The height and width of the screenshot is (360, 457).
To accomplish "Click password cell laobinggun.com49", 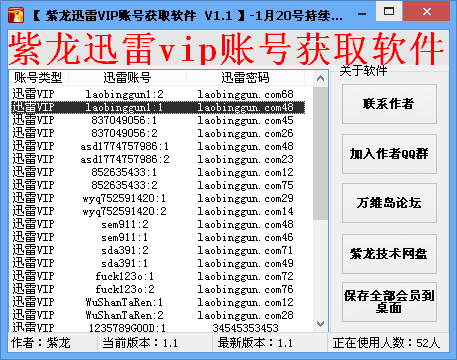I will click(x=245, y=263).
